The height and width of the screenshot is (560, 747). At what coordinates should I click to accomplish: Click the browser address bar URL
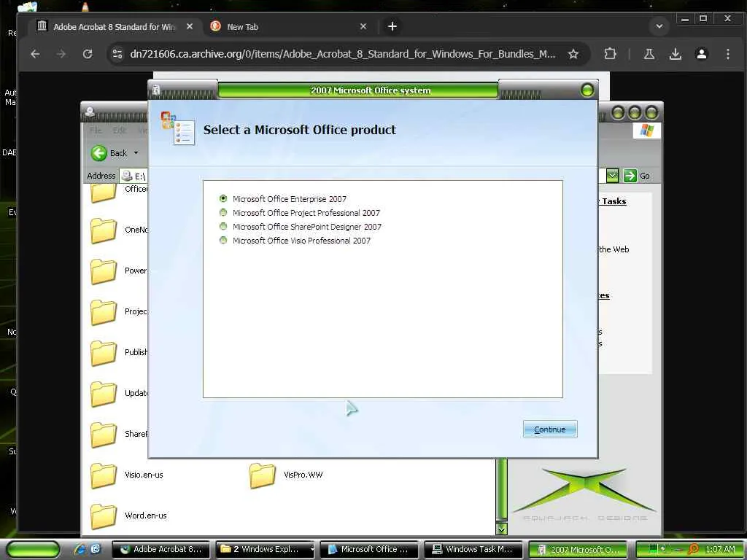[343, 54]
